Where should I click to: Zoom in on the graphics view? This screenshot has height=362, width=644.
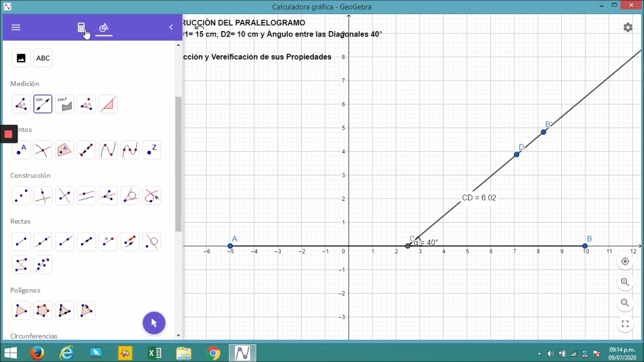(625, 282)
